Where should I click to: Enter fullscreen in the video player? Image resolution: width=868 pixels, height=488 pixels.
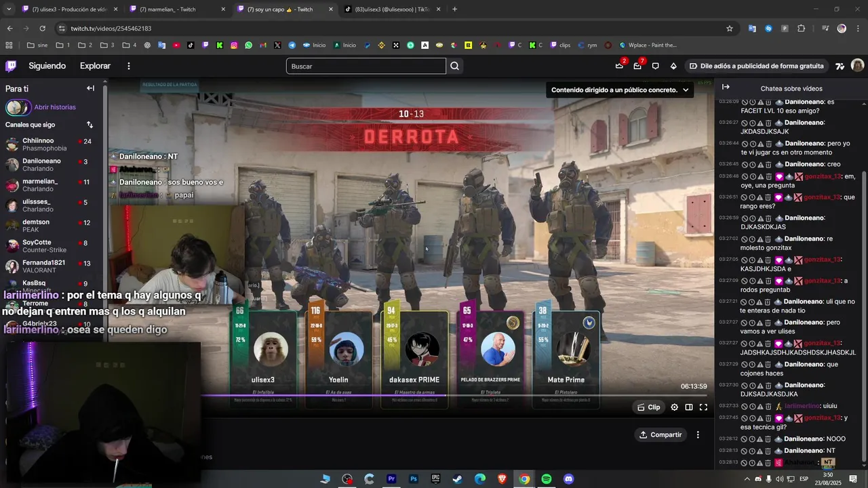703,407
